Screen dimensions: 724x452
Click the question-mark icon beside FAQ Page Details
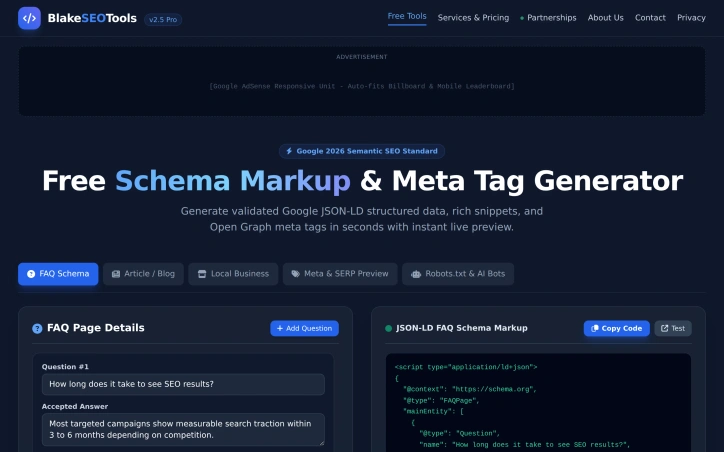tap(37, 328)
